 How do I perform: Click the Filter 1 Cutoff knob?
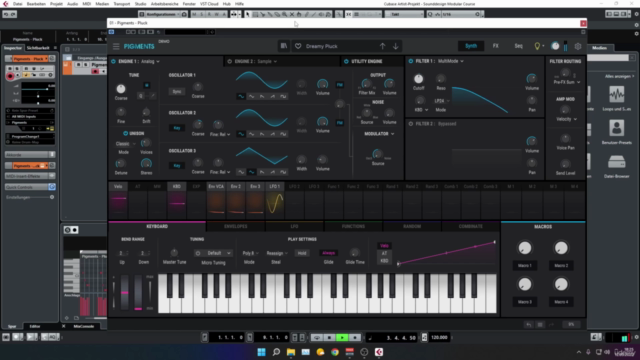coord(418,79)
